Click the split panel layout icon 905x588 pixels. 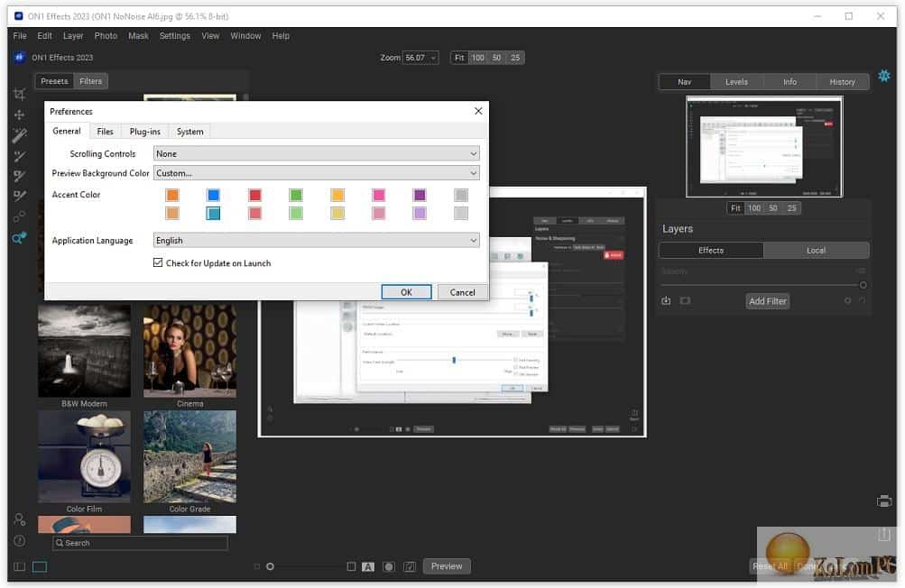click(x=19, y=566)
